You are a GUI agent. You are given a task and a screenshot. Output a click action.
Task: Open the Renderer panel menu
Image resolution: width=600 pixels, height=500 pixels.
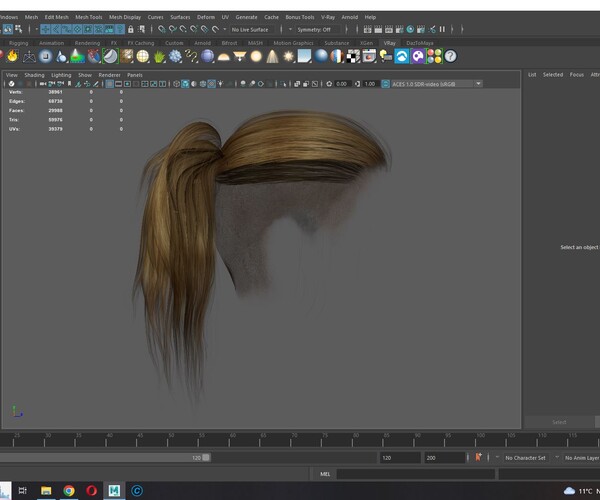109,75
